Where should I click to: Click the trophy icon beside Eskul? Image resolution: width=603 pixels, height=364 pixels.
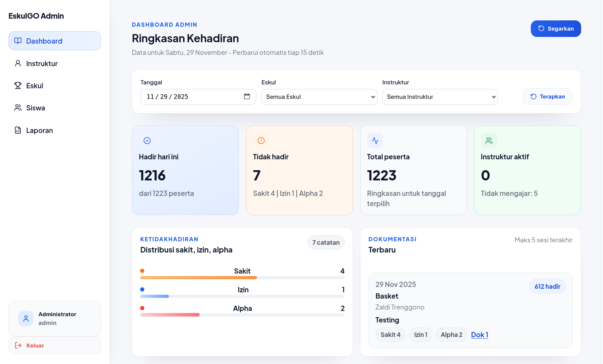coord(18,85)
